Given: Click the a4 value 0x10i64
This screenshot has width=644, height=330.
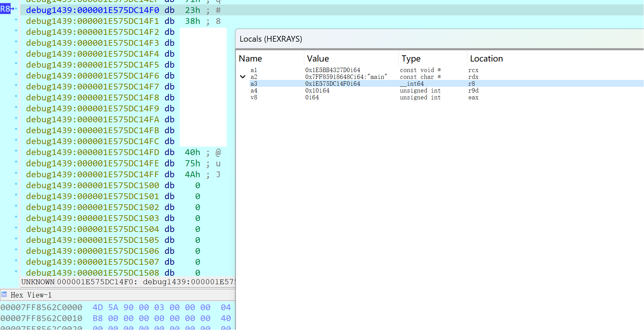Looking at the screenshot, I should (x=317, y=91).
